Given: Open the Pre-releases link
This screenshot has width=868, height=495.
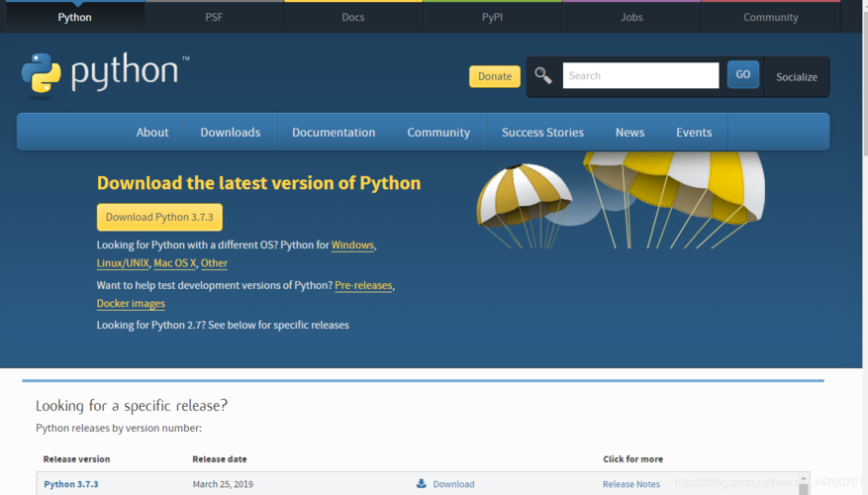Looking at the screenshot, I should 363,285.
